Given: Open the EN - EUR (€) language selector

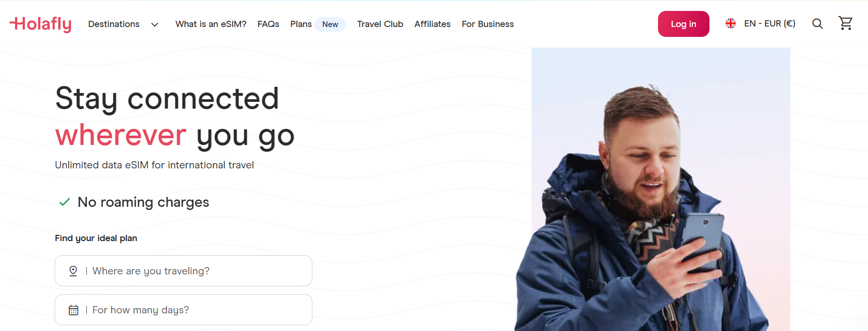Looking at the screenshot, I should click(770, 23).
